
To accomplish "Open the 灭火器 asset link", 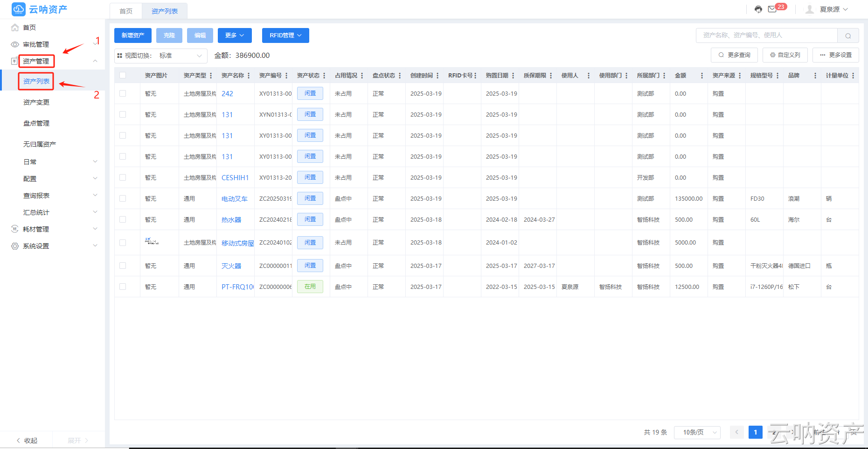I will [231, 266].
